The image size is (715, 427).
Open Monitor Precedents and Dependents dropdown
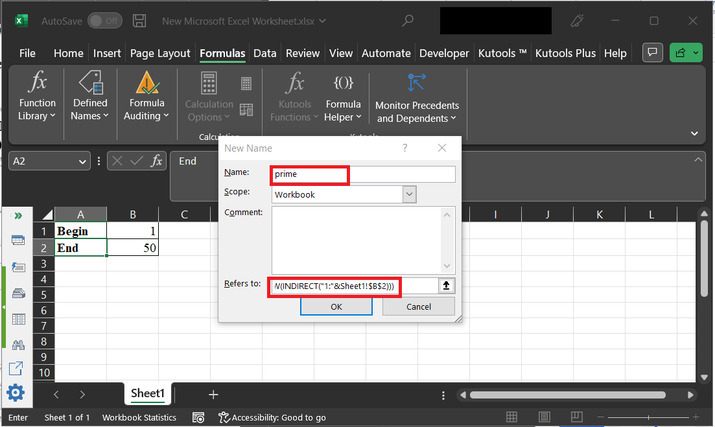[417, 98]
